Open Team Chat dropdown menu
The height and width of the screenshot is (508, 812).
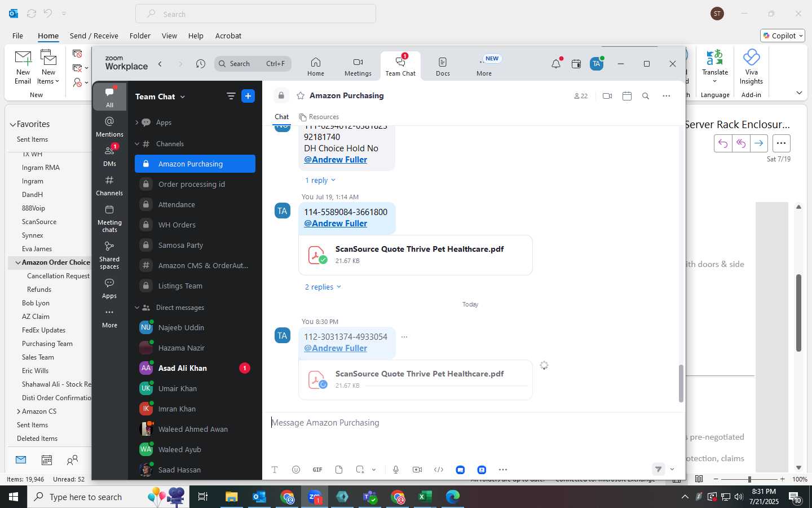(x=160, y=97)
